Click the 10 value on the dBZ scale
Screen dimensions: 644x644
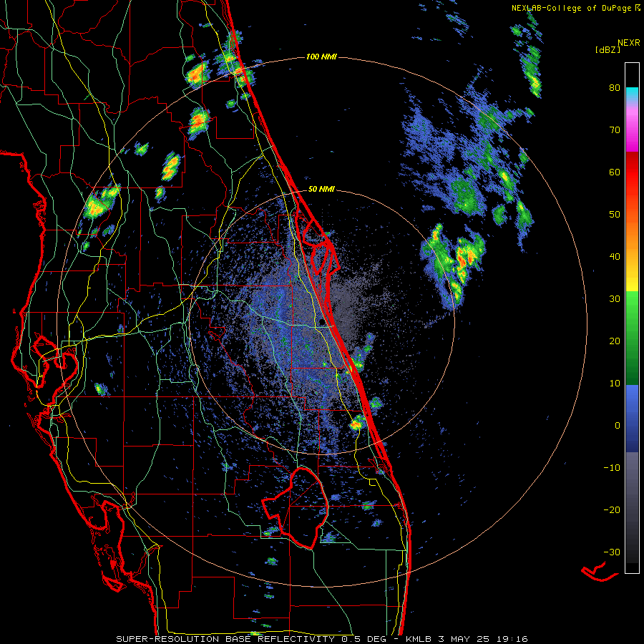[x=615, y=384]
